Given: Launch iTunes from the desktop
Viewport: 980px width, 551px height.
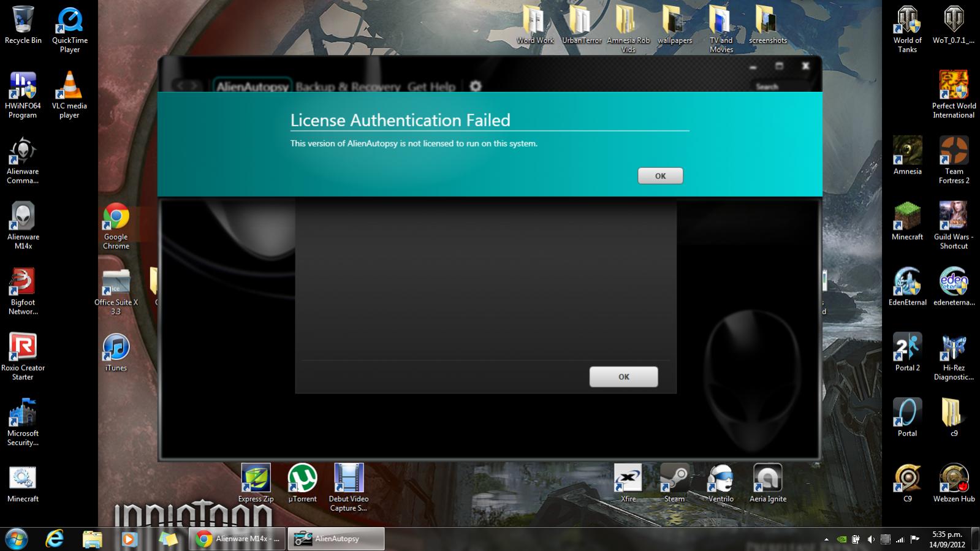Looking at the screenshot, I should [x=116, y=354].
